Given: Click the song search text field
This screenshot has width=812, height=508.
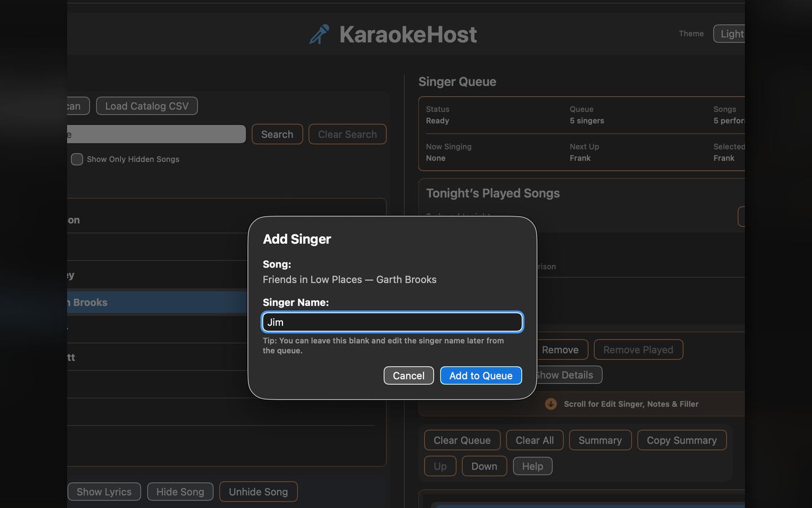Looking at the screenshot, I should click(156, 134).
